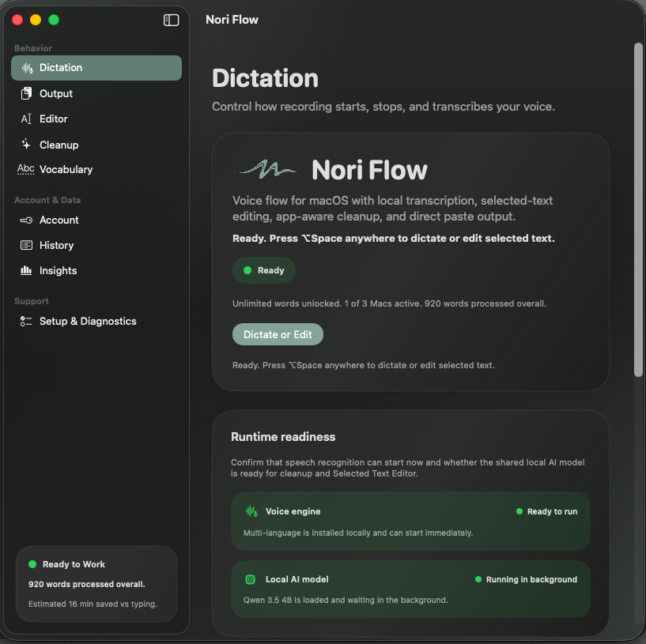
Task: Click the yellow minimize window button
Action: coord(36,20)
